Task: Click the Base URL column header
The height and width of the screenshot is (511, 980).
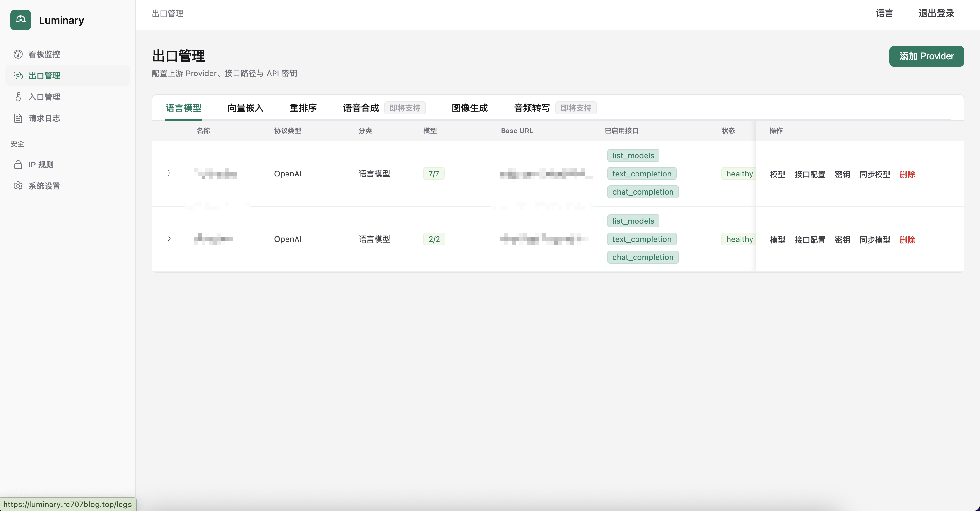Action: (x=517, y=131)
